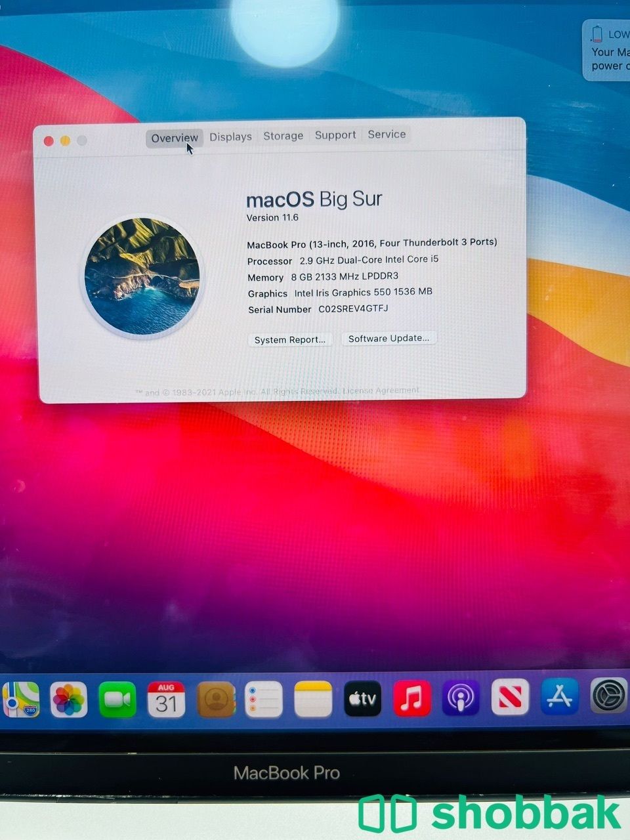Switch to the Overview tab
The height and width of the screenshot is (840, 630).
pos(174,138)
